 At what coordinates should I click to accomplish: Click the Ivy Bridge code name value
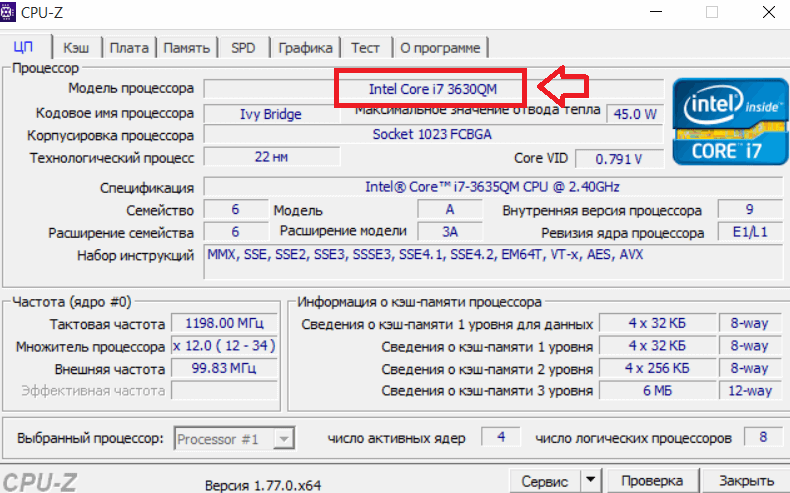(271, 114)
